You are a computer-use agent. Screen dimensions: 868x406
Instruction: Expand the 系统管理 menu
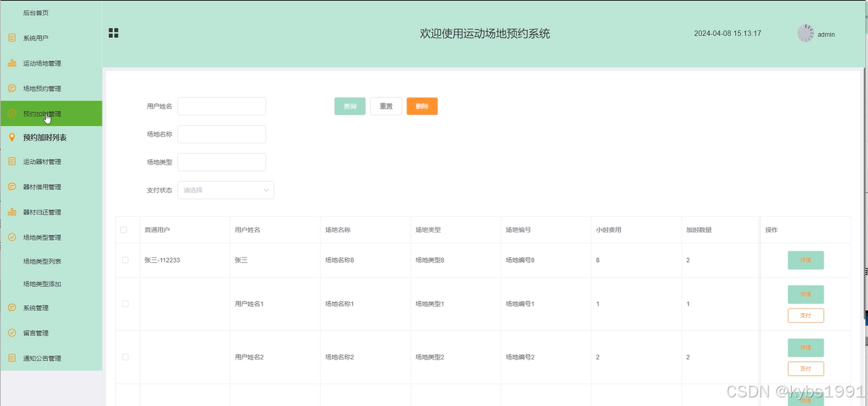pyautogui.click(x=51, y=307)
